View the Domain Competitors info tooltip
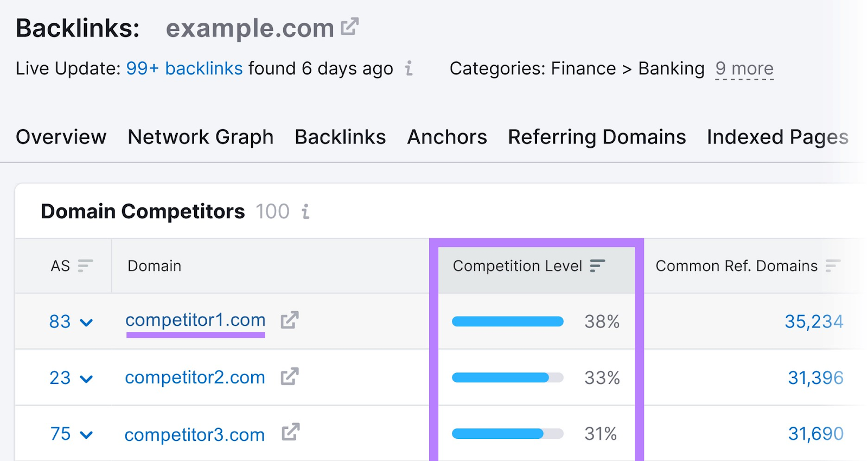Screen dimensions: 868x461 pyautogui.click(x=305, y=212)
